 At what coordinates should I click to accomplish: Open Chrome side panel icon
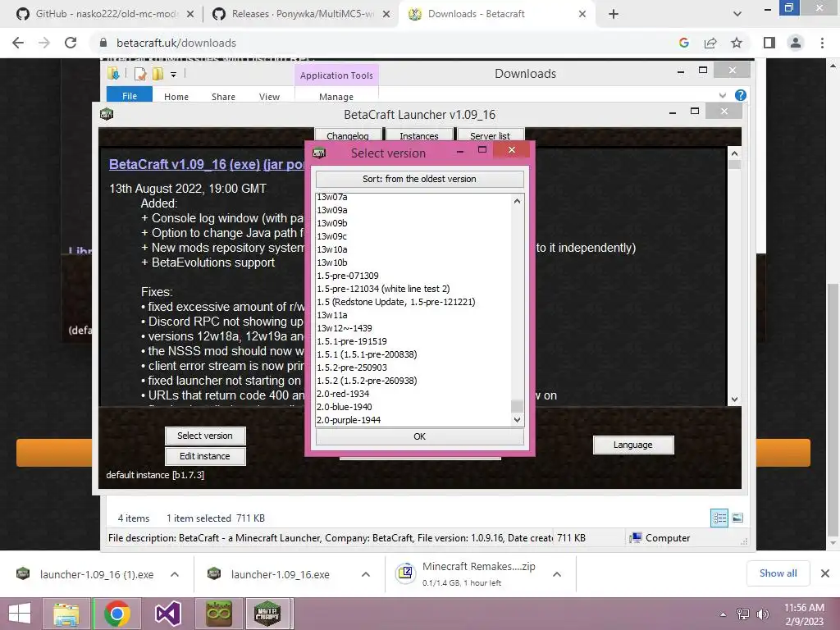(x=769, y=43)
